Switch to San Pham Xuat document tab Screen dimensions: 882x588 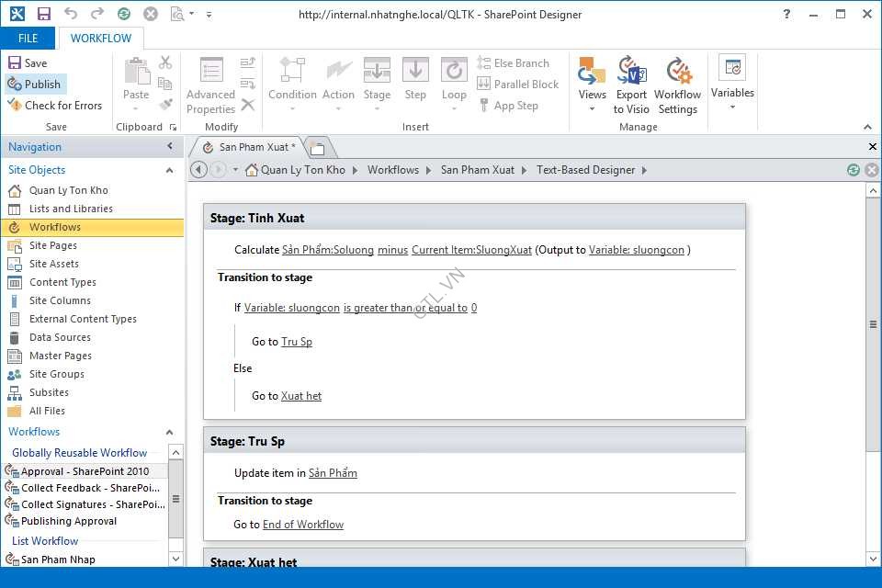pyautogui.click(x=250, y=147)
